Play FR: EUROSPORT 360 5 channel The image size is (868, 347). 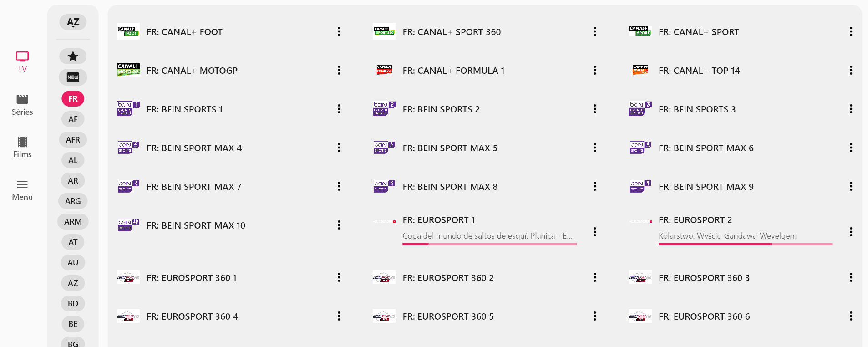tap(448, 316)
